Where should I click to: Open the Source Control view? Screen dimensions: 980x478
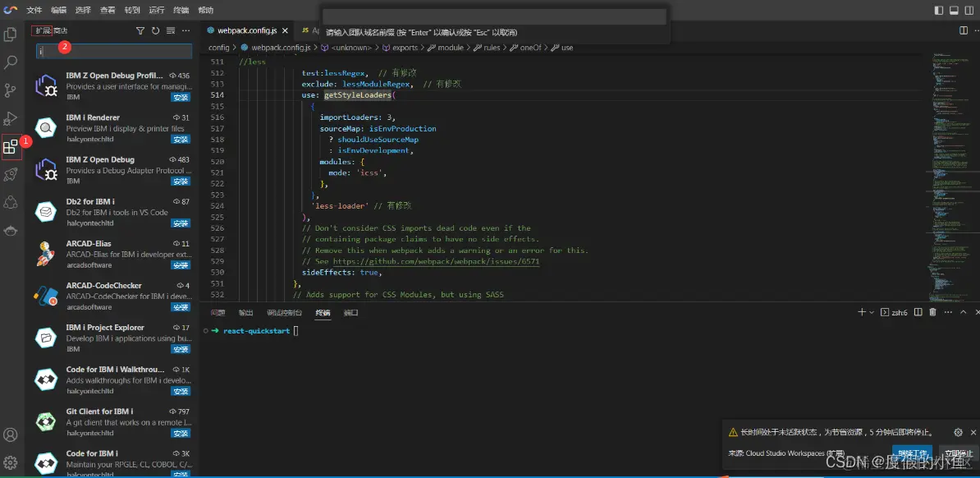coord(11,90)
